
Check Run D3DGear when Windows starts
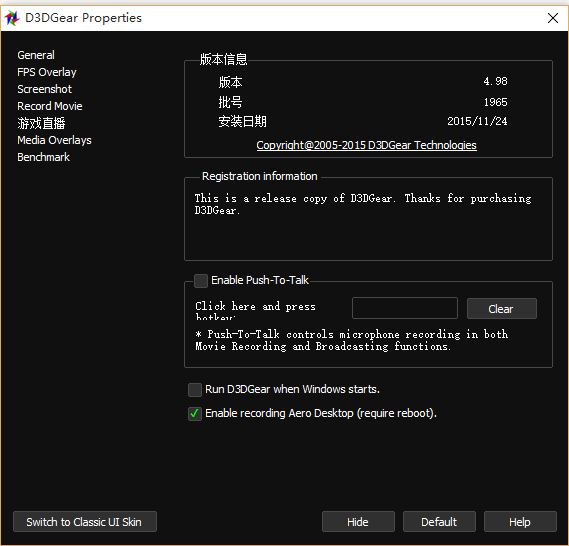click(x=195, y=390)
